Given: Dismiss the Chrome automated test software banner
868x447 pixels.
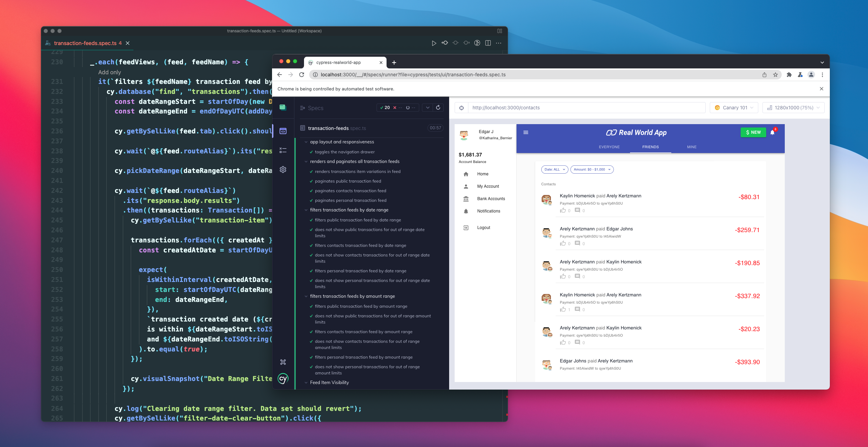Looking at the screenshot, I should (x=821, y=89).
